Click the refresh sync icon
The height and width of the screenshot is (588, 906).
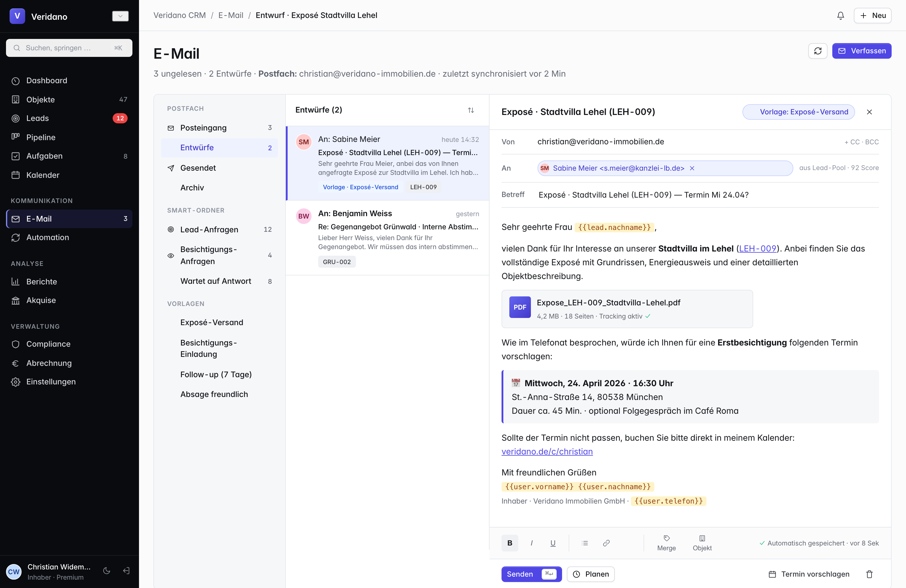[x=818, y=51]
